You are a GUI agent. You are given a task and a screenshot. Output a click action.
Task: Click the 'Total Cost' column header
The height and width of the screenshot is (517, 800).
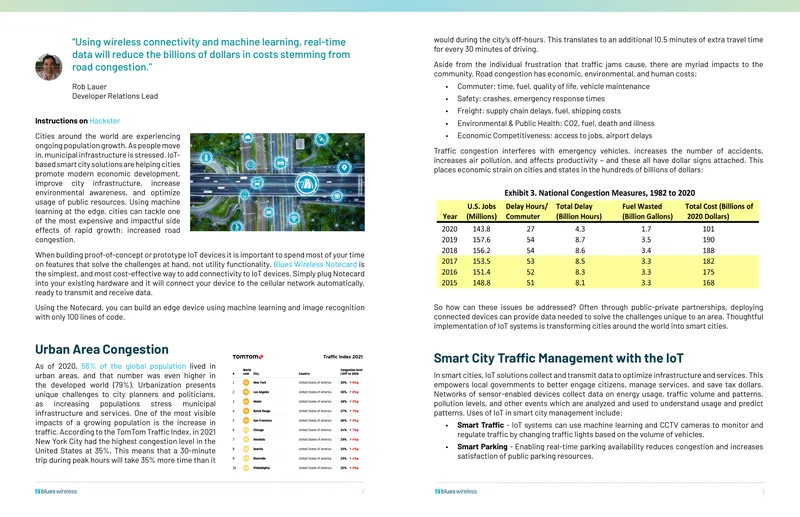click(x=719, y=211)
